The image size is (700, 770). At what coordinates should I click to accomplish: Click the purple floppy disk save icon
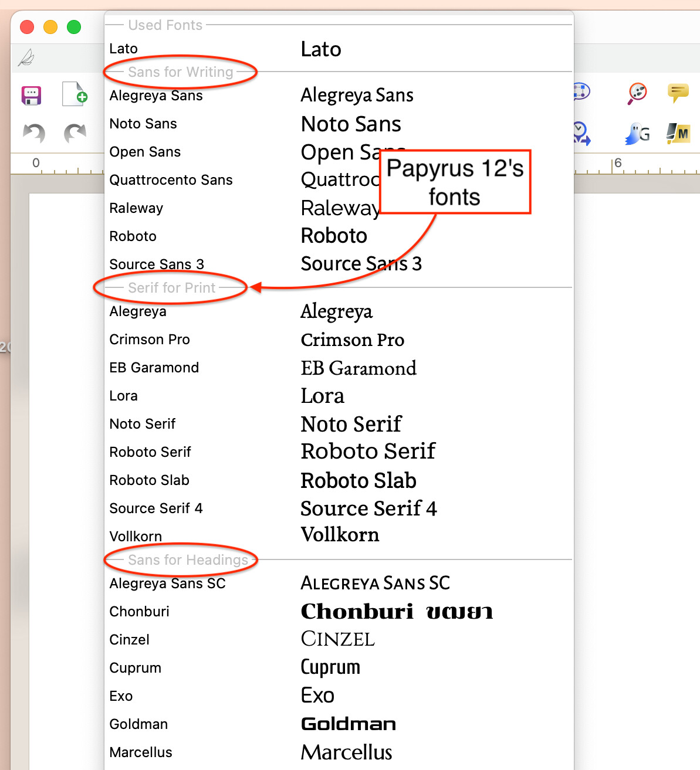[31, 95]
